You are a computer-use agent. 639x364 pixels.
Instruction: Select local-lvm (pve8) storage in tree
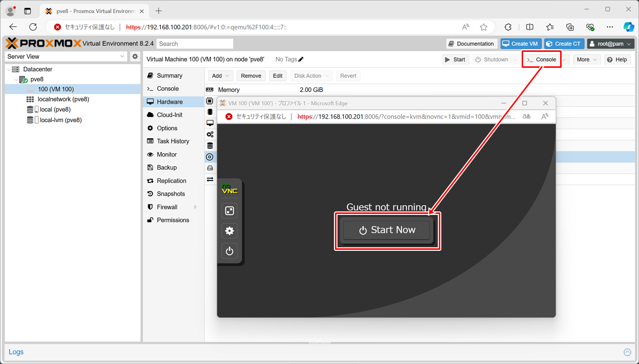60,120
